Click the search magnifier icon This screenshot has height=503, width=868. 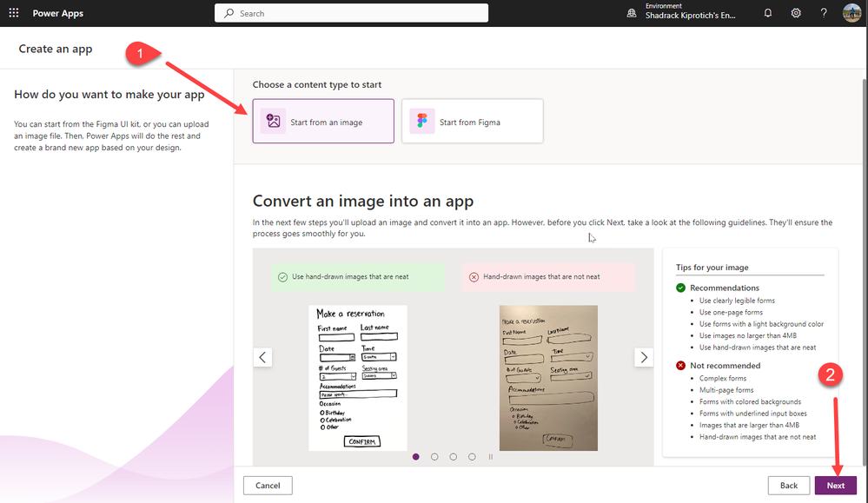229,13
